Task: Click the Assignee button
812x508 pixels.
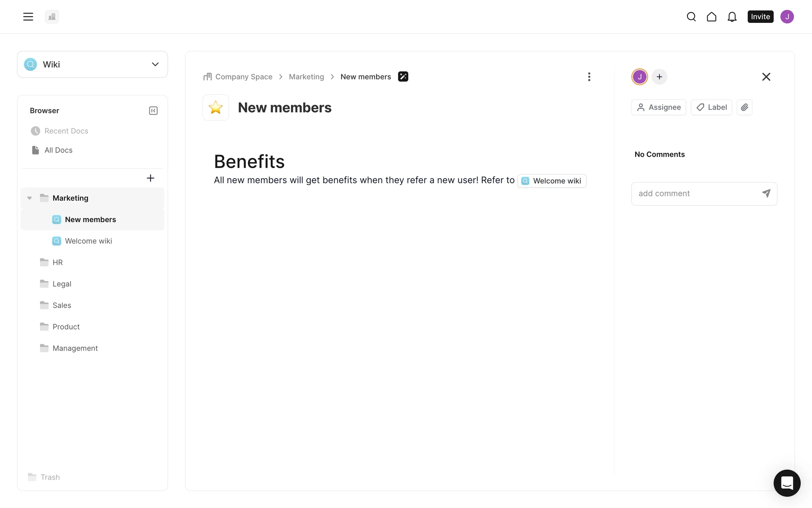Action: (658, 107)
